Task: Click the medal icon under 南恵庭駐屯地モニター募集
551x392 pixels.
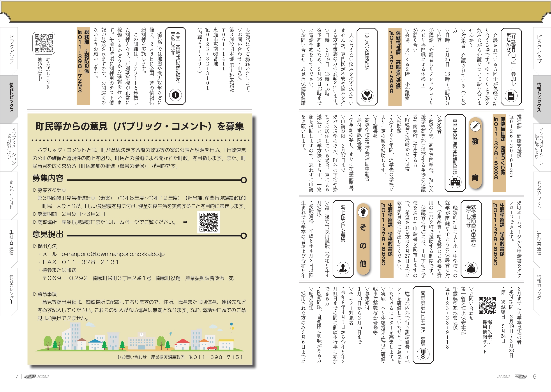Action: coord(423,354)
